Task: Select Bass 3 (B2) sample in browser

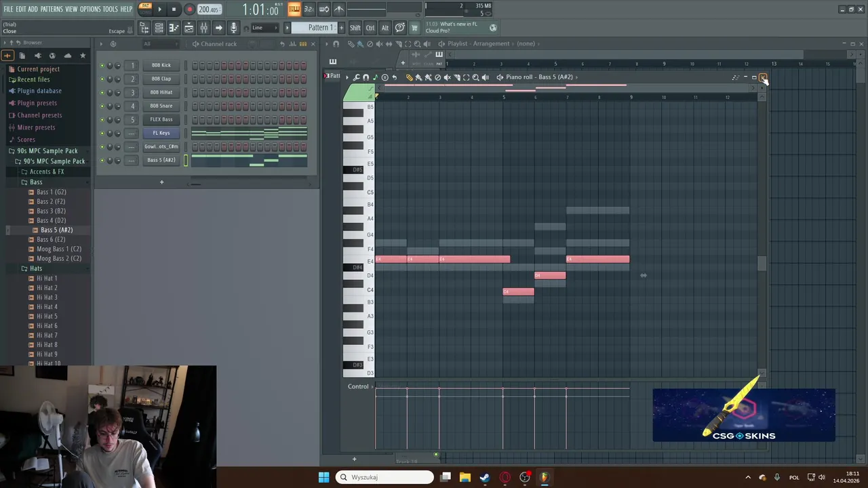Action: (51, 211)
